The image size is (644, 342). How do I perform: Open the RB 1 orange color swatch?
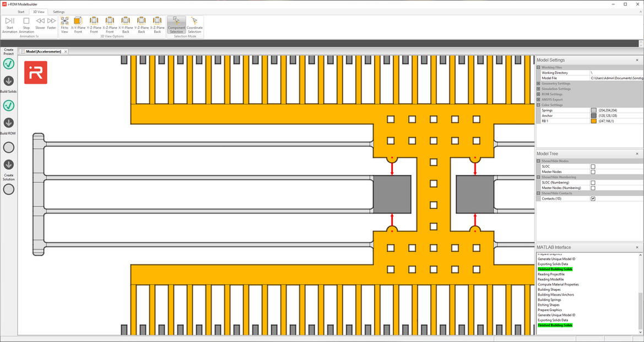point(593,121)
